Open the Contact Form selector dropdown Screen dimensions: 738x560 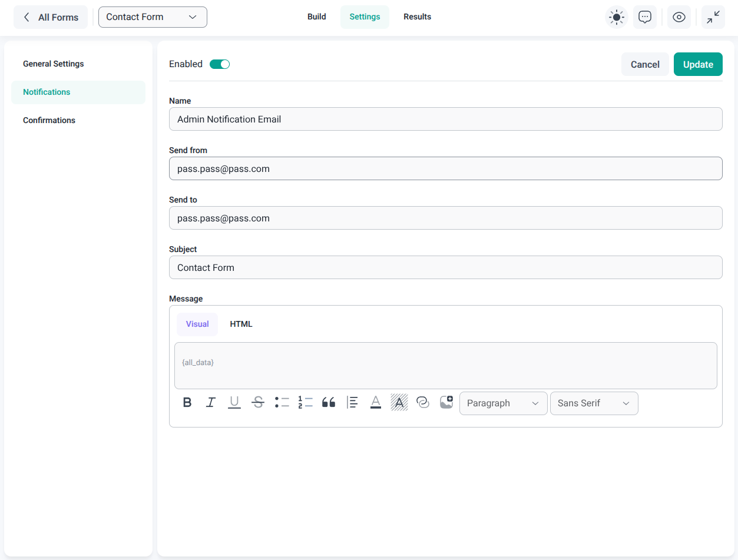153,17
